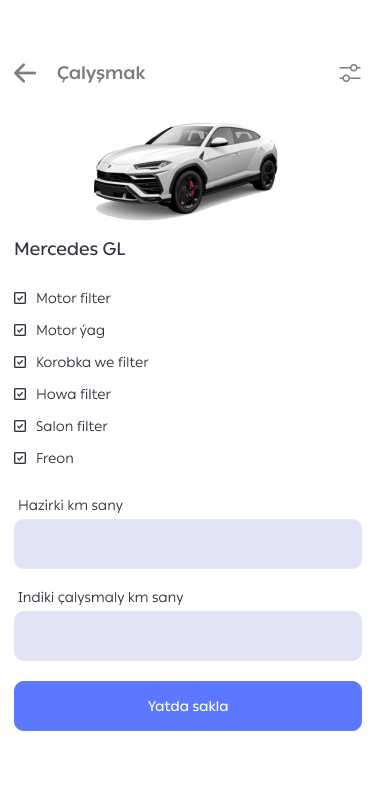Viewport: 375px width, 812px height.
Task: Focus the Indiki çalysmaly km sany field
Action: point(188,636)
